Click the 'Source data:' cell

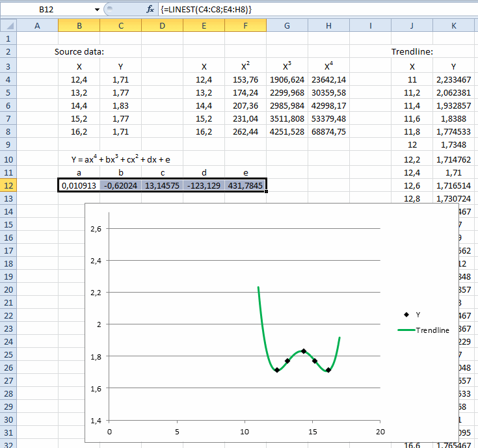pos(79,52)
